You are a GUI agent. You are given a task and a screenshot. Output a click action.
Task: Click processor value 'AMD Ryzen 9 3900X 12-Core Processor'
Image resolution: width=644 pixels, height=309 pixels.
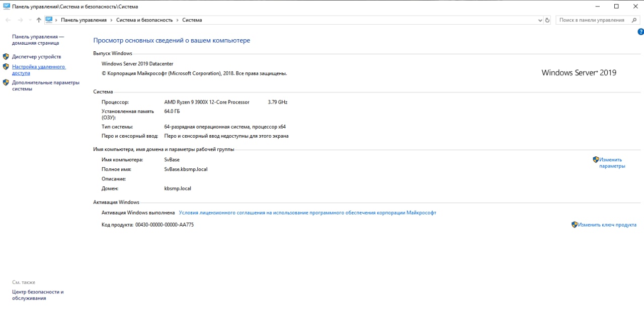(x=207, y=102)
